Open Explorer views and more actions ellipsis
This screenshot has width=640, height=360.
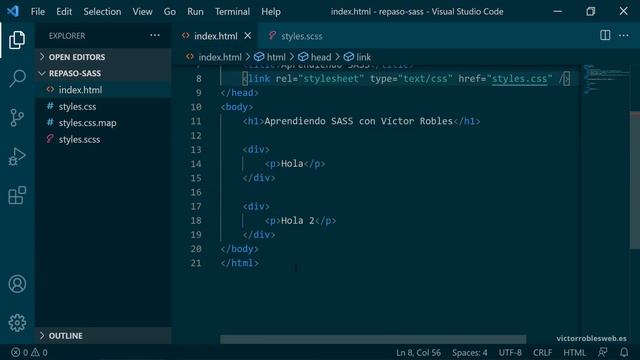pyautogui.click(x=155, y=36)
